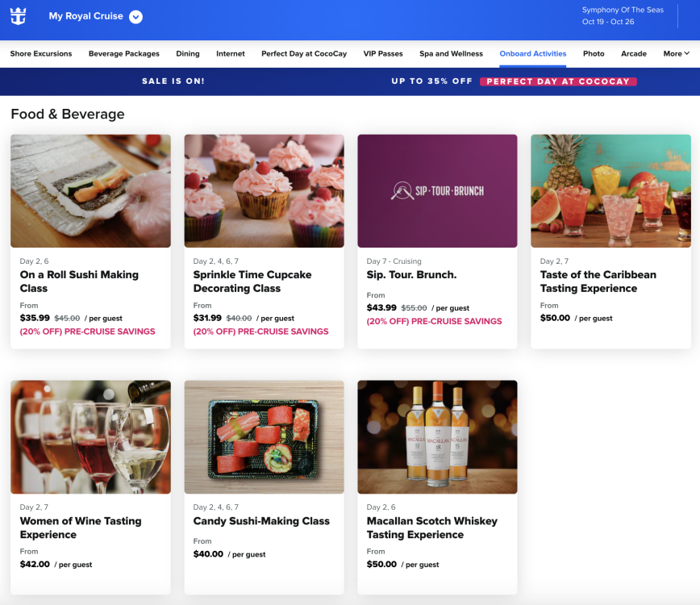
Task: Click the Oct 19 - Oct 26 sailing dates
Action: coord(607,22)
